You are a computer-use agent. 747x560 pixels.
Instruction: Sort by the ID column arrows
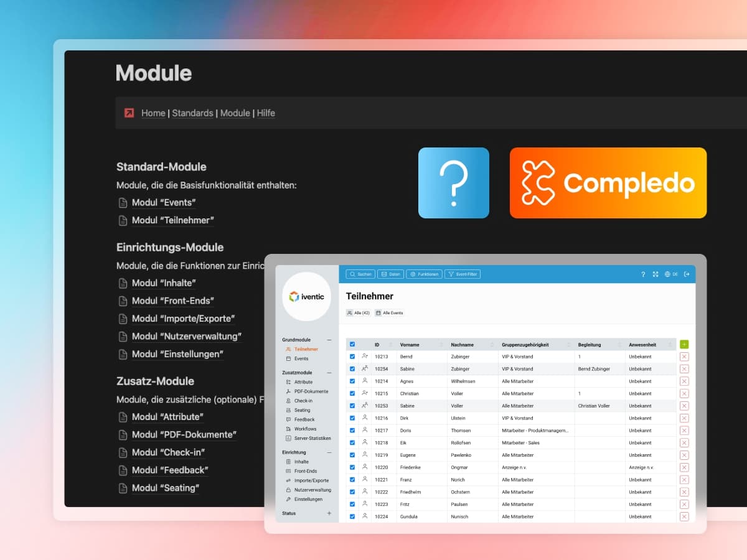click(390, 345)
